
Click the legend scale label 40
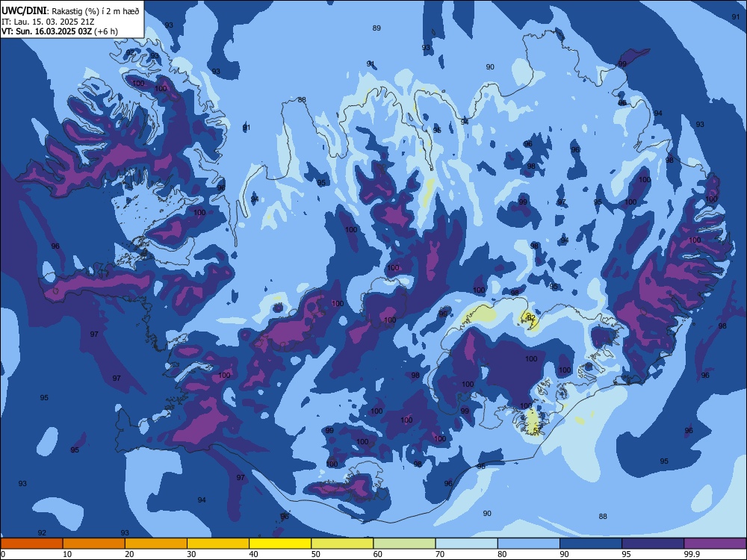click(x=254, y=554)
